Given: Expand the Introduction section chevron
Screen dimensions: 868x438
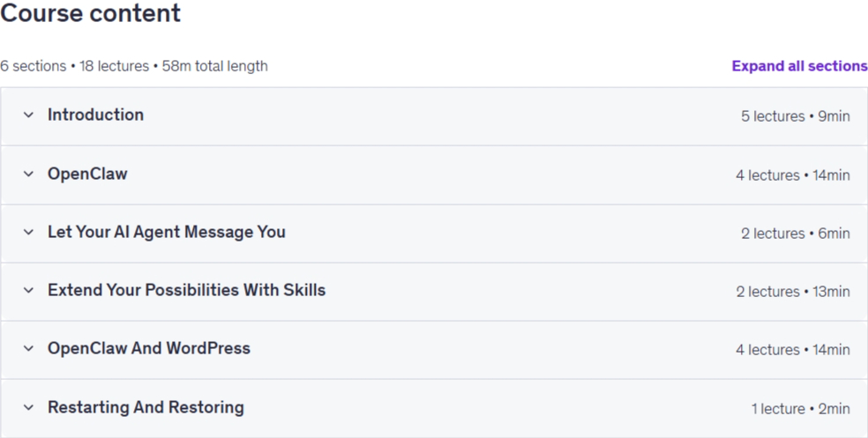Looking at the screenshot, I should pos(28,115).
